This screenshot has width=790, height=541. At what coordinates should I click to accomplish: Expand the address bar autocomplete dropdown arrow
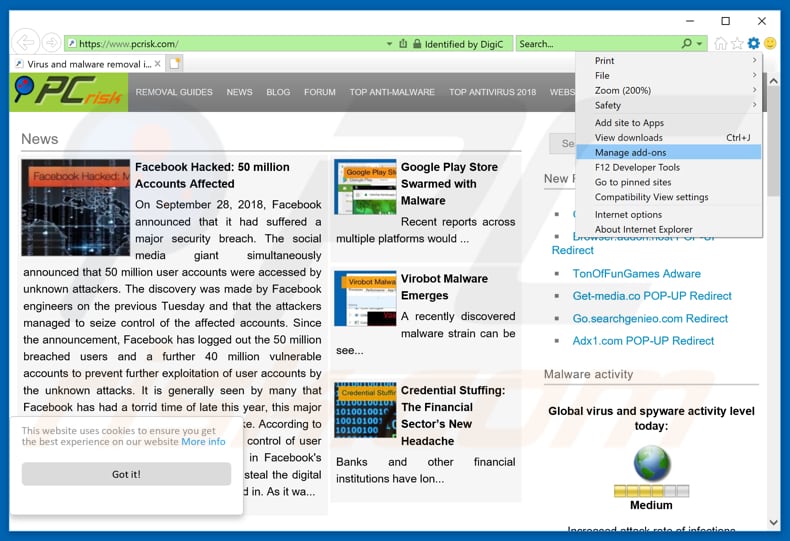[389, 44]
